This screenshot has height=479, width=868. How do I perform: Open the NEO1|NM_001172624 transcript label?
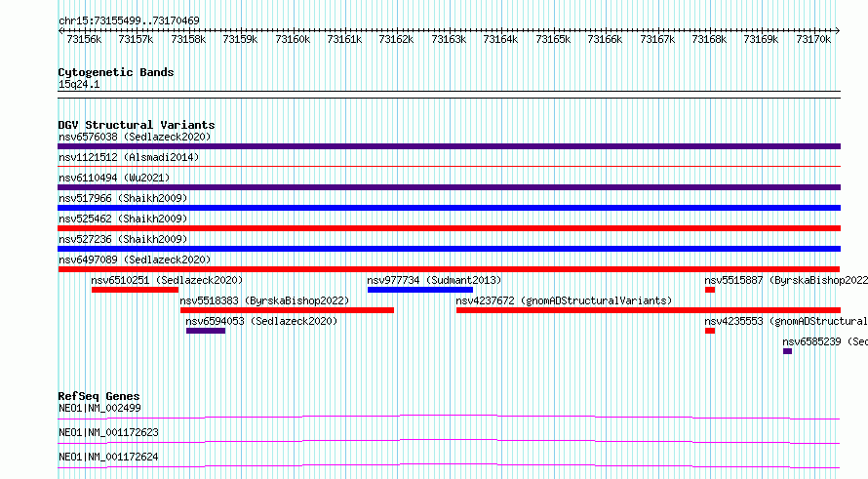[x=108, y=457]
